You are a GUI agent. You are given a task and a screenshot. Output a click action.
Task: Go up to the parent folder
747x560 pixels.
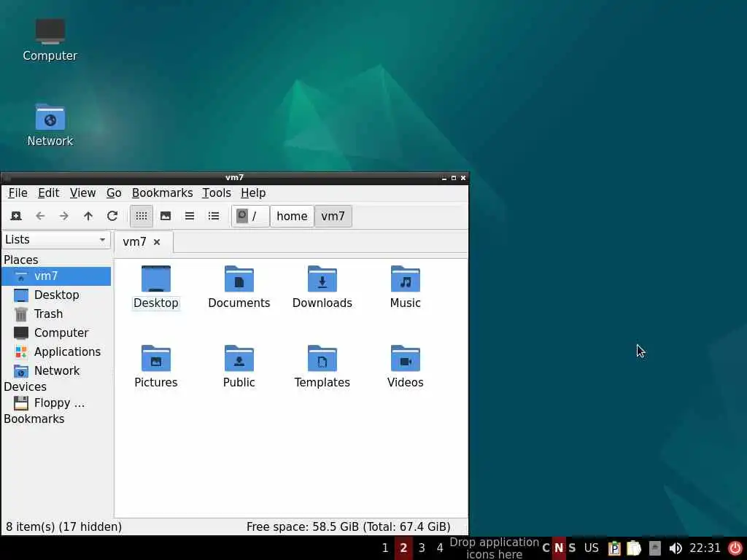pos(88,216)
